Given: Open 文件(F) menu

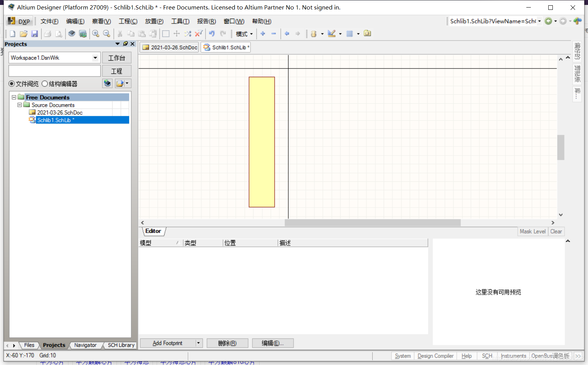Looking at the screenshot, I should pyautogui.click(x=50, y=22).
